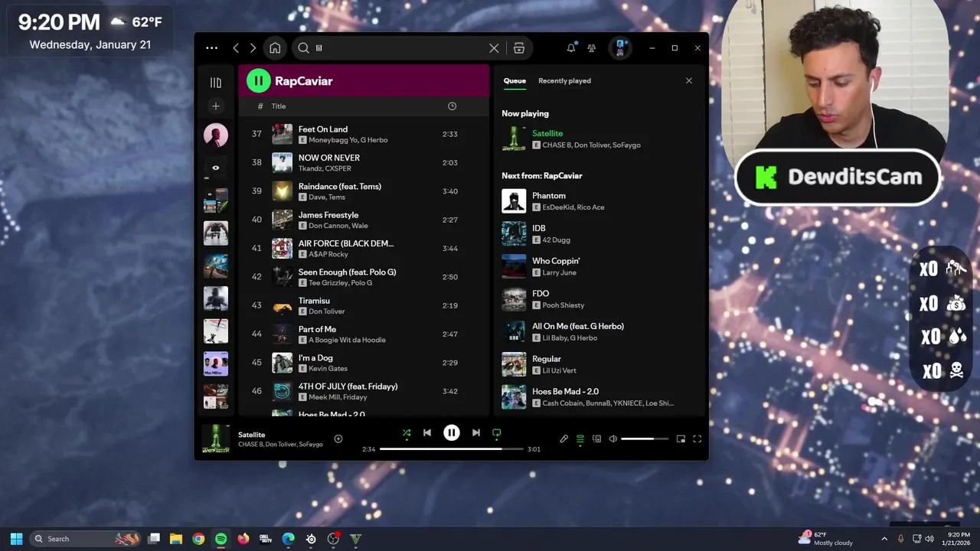Create a playlist with plus button
The height and width of the screenshot is (551, 980).
(216, 106)
